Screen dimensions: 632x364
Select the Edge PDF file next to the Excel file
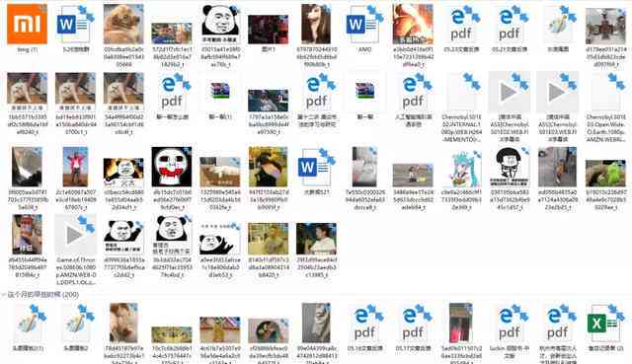(x=557, y=324)
